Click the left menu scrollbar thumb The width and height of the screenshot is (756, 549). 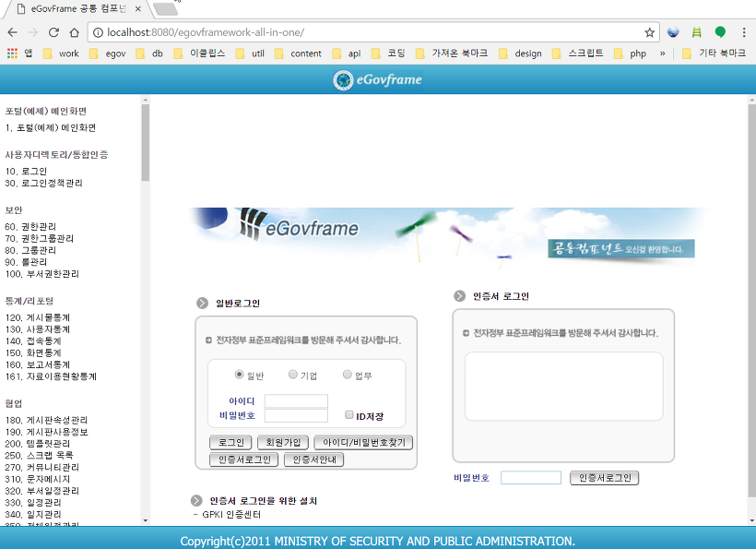click(146, 142)
